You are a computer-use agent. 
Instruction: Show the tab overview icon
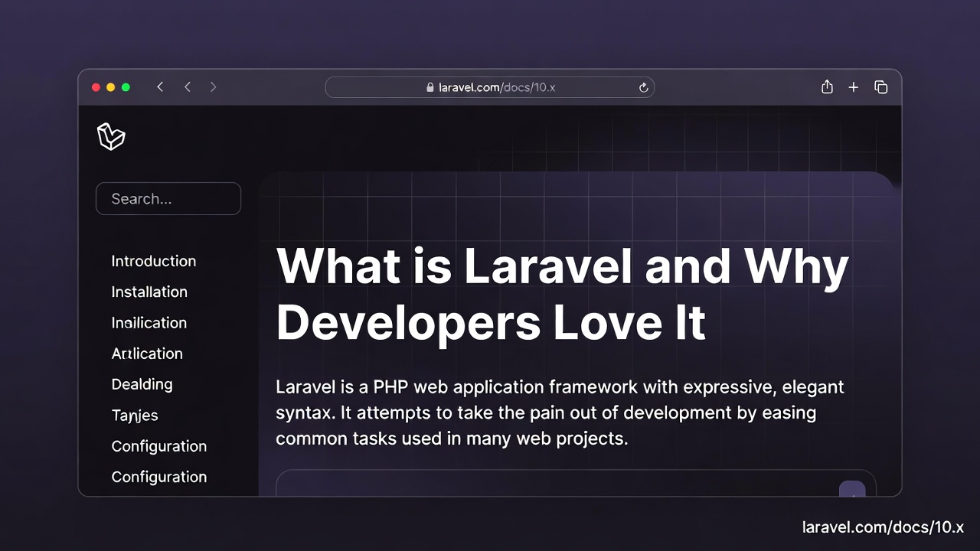pyautogui.click(x=881, y=87)
